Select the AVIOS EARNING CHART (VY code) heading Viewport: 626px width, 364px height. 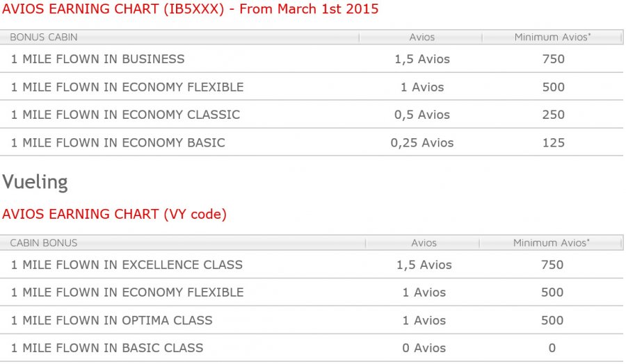(114, 215)
